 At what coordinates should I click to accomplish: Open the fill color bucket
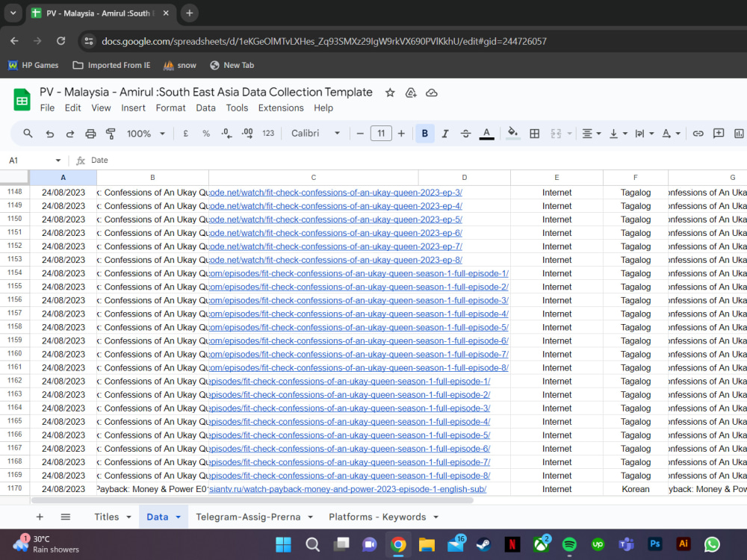[512, 134]
